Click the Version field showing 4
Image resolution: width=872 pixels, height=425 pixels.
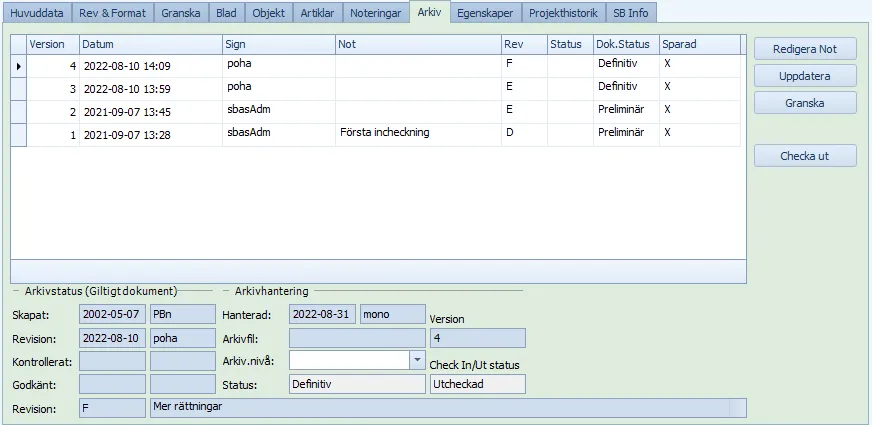tap(478, 338)
